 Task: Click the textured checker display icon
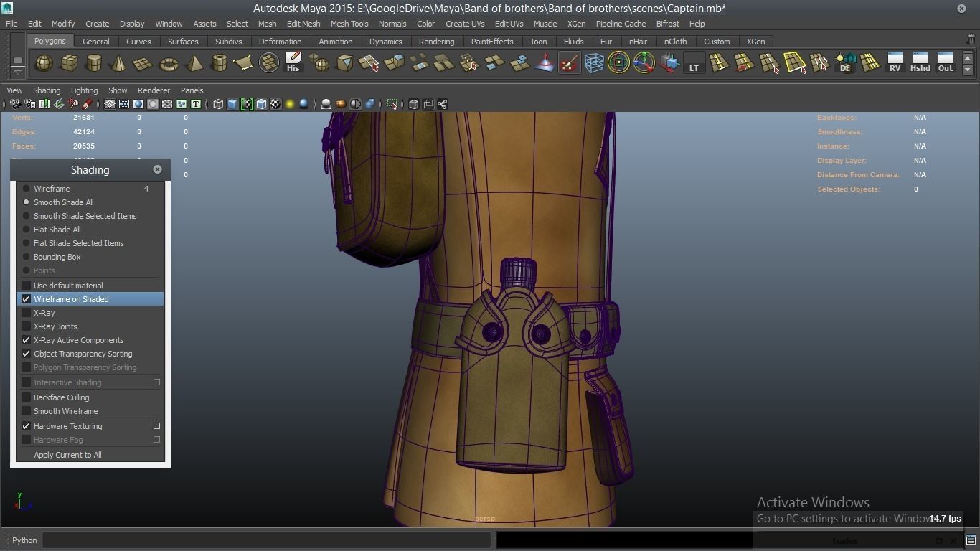pyautogui.click(x=275, y=104)
